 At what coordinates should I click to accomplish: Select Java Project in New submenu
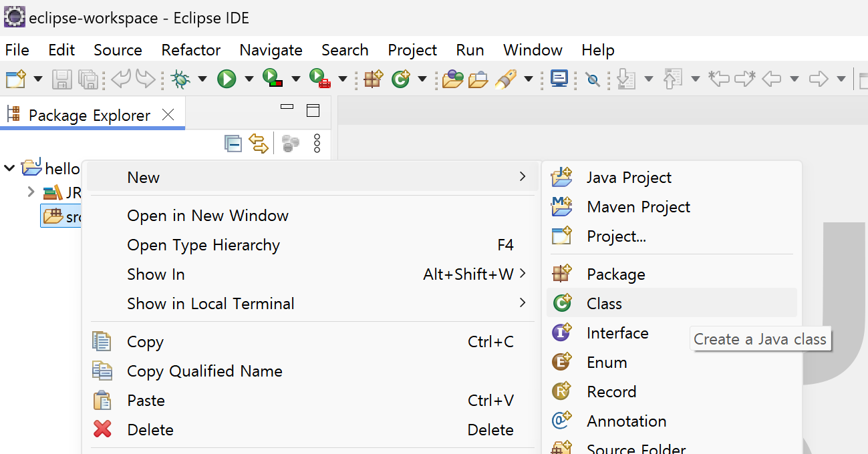(672, 178)
